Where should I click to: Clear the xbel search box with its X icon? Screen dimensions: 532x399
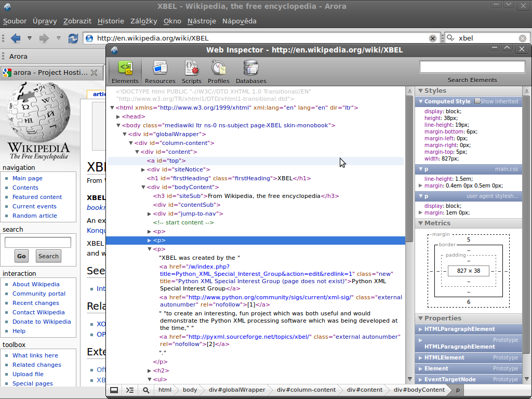click(x=523, y=38)
